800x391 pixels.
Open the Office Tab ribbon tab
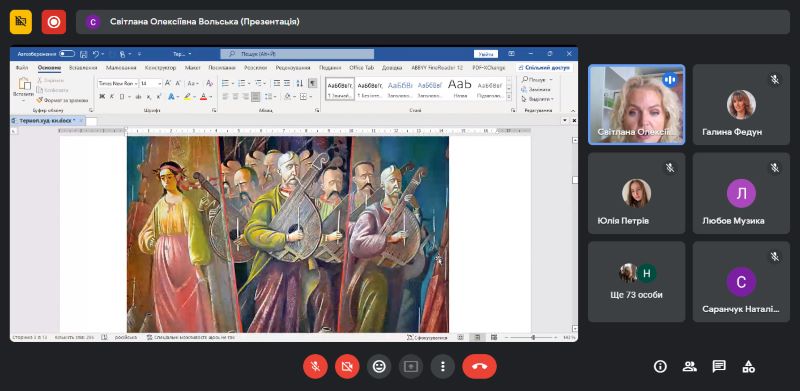click(362, 67)
